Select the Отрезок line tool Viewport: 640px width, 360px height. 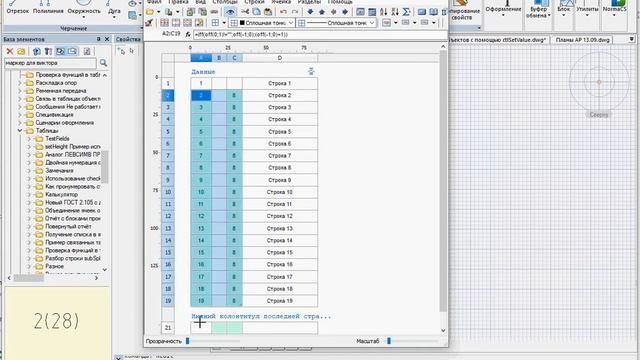(x=17, y=7)
